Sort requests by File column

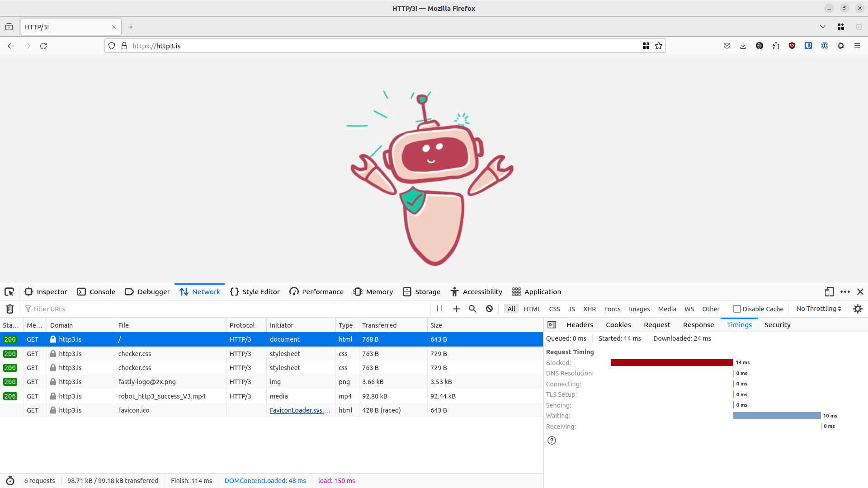pyautogui.click(x=170, y=325)
